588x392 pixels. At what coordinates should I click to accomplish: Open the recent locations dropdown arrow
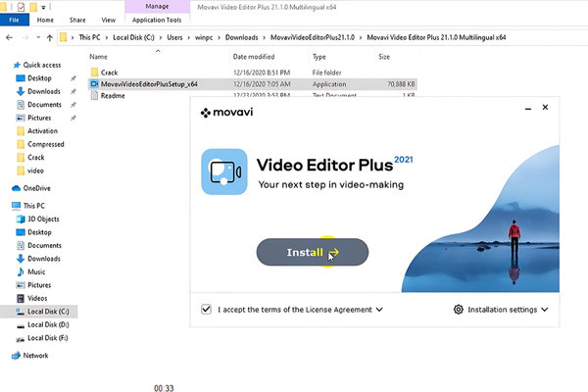pos(38,37)
